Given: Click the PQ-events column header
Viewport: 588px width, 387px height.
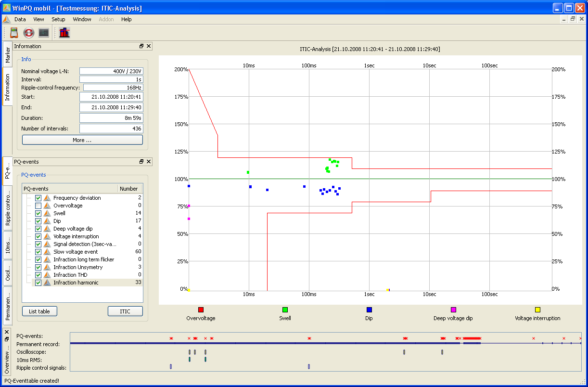Looking at the screenshot, I should (70, 189).
